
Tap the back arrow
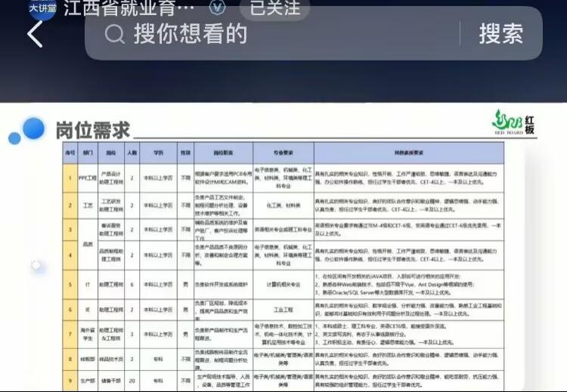pos(35,35)
